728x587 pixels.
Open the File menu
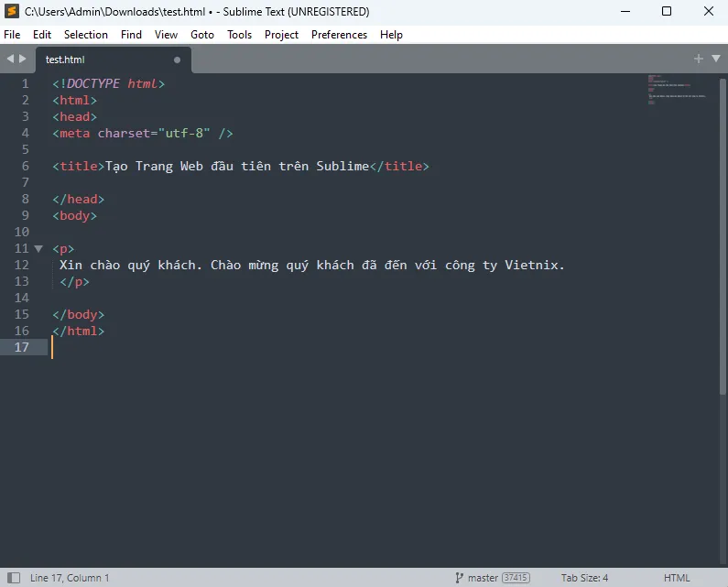(12, 35)
